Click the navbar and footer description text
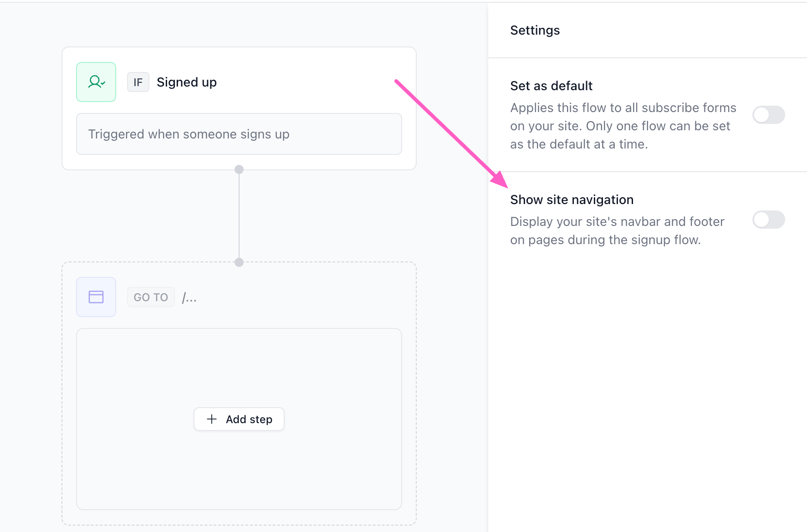The image size is (807, 532). (617, 230)
